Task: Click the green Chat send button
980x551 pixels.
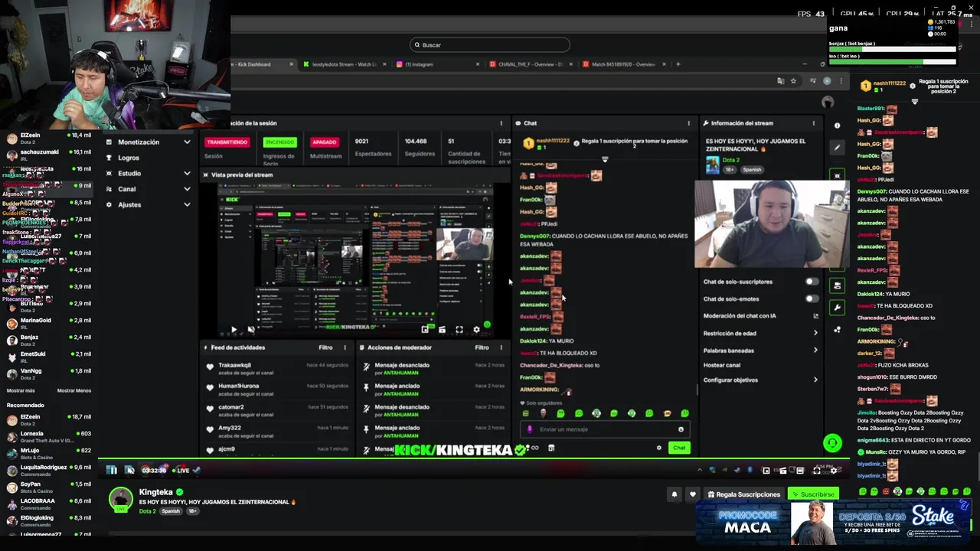Action: point(679,448)
